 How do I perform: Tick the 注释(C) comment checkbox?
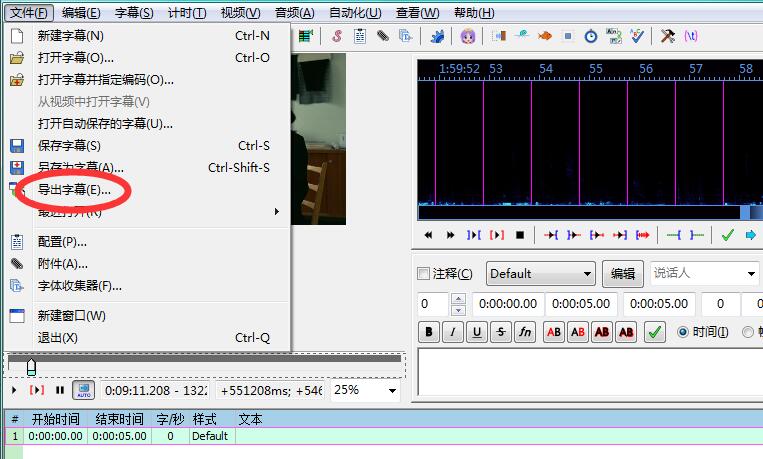tap(423, 274)
